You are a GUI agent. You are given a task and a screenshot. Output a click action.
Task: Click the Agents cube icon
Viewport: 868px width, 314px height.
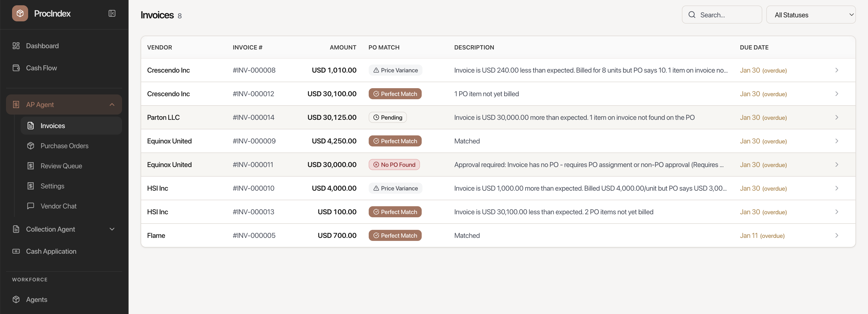tap(16, 299)
